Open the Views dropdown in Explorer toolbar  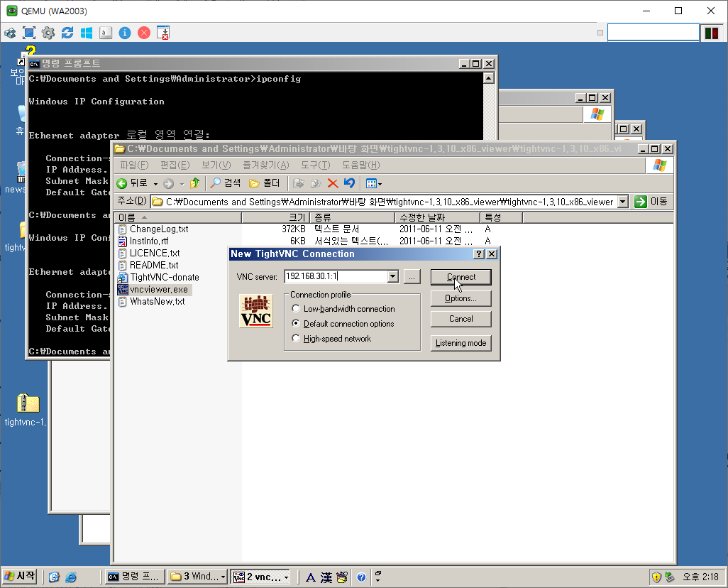click(374, 184)
